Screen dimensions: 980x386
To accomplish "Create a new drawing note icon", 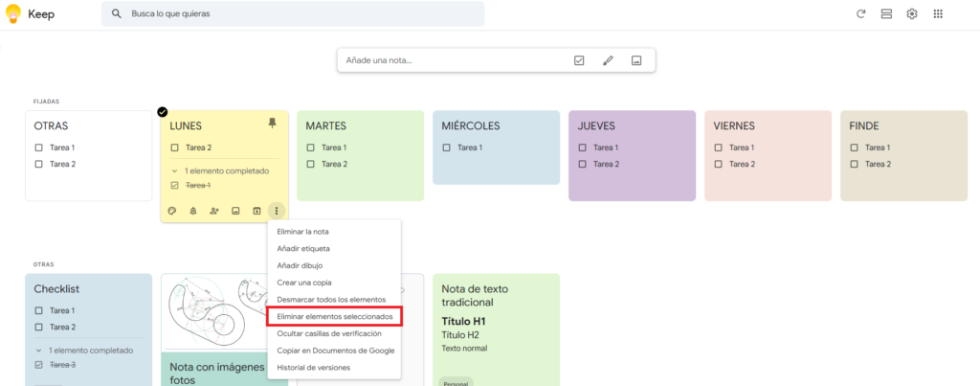I will (x=608, y=60).
